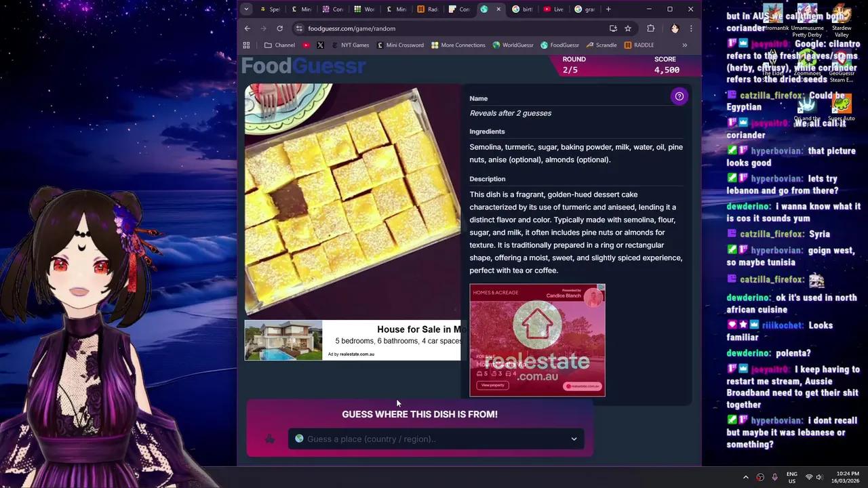
Task: Reload the FoodGuessr page
Action: point(279,28)
